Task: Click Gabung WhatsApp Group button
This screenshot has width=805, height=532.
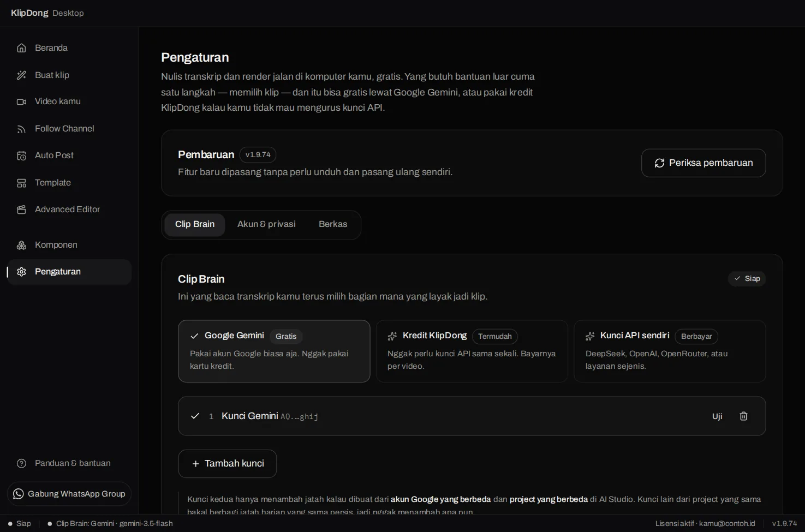Action: point(69,494)
